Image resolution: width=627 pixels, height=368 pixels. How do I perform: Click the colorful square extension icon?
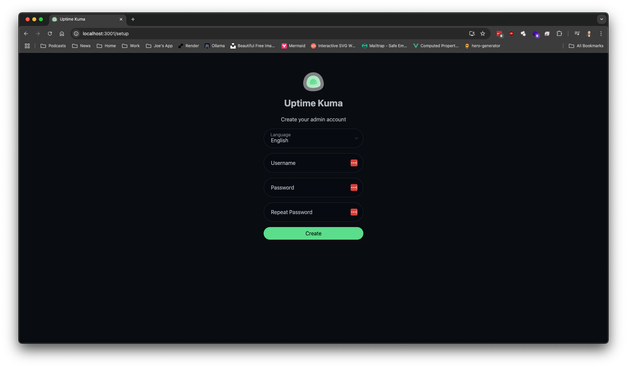pyautogui.click(x=547, y=34)
